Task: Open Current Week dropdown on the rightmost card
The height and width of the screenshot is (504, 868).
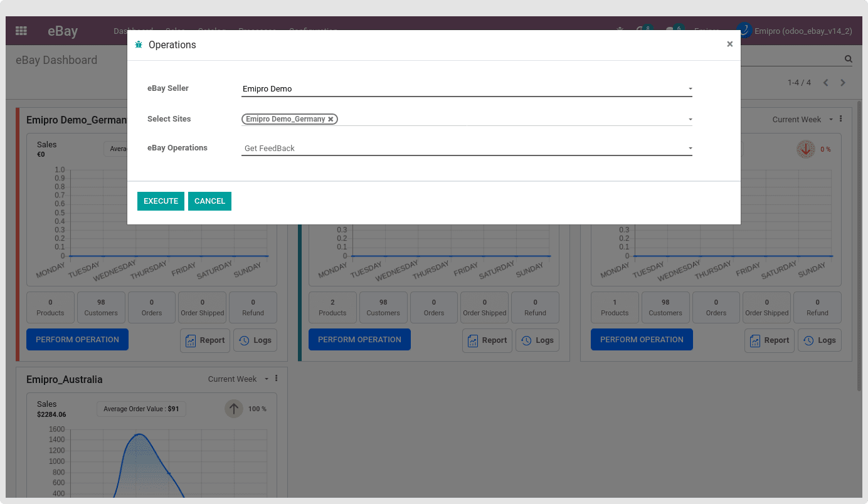Action: click(802, 119)
